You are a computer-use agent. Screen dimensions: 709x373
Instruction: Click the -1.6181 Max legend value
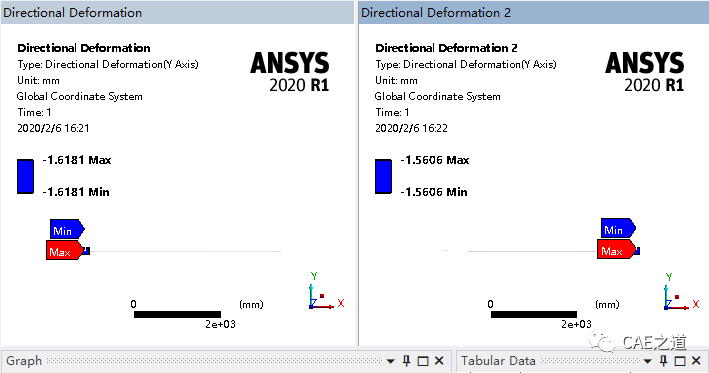tap(77, 160)
